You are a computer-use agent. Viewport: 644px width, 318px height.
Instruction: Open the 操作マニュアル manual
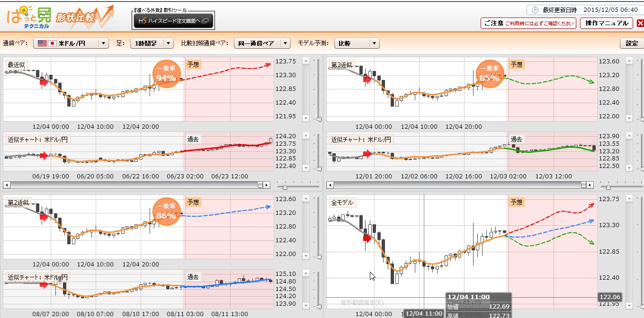point(607,23)
